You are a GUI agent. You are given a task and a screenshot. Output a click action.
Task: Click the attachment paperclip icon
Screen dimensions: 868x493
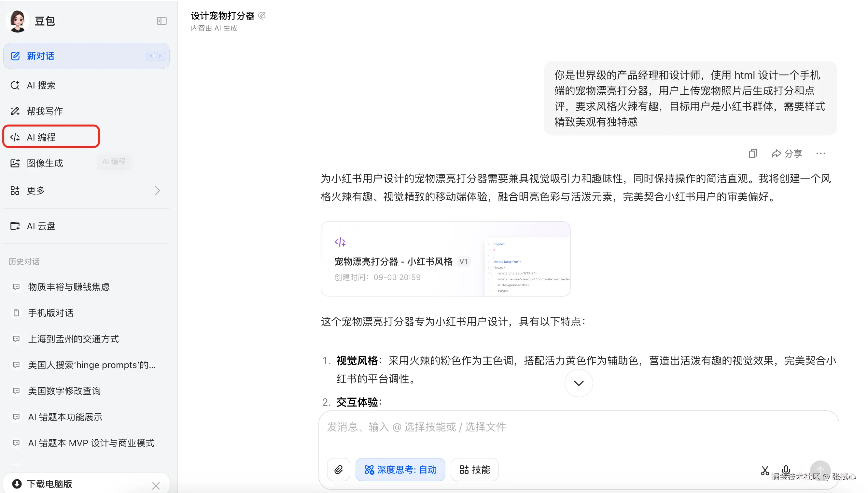pyautogui.click(x=338, y=470)
